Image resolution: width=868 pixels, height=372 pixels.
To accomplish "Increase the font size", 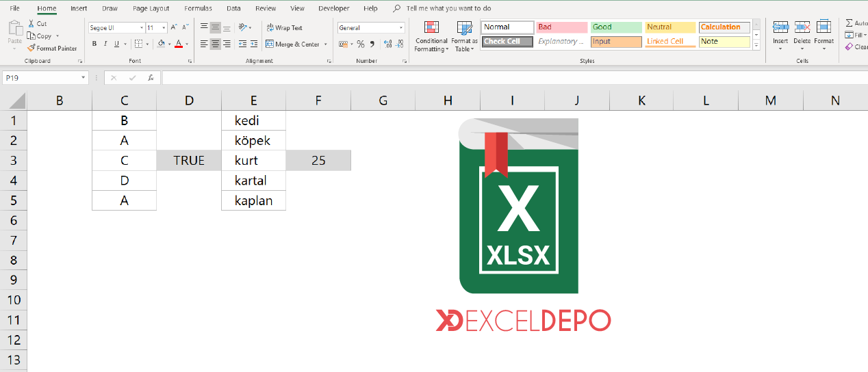I will (174, 27).
